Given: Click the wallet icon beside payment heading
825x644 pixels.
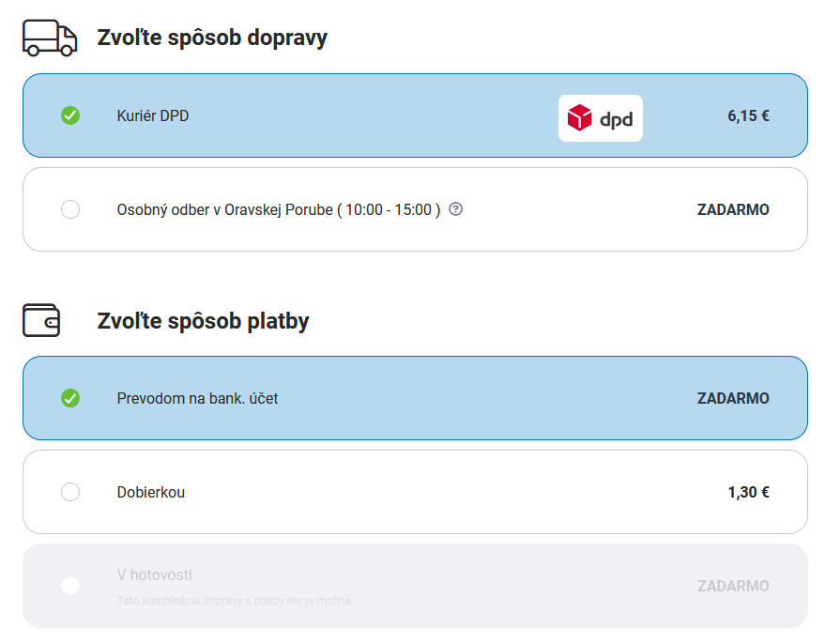Looking at the screenshot, I should pos(41,321).
